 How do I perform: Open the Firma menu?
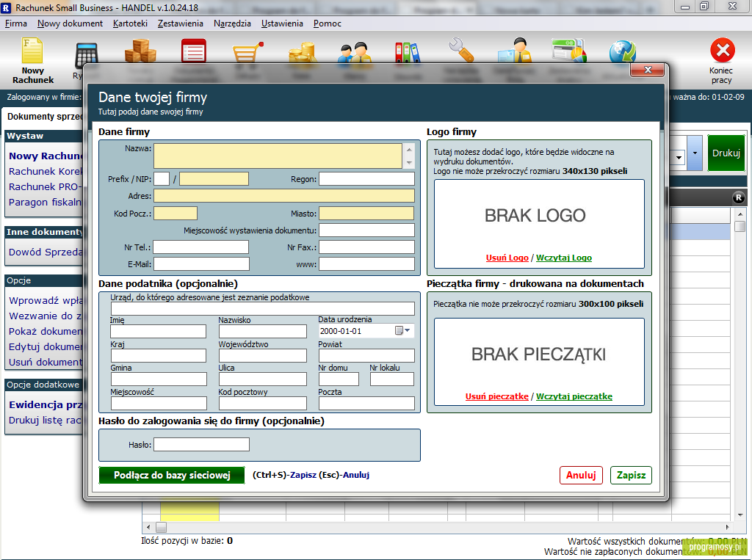click(x=16, y=23)
